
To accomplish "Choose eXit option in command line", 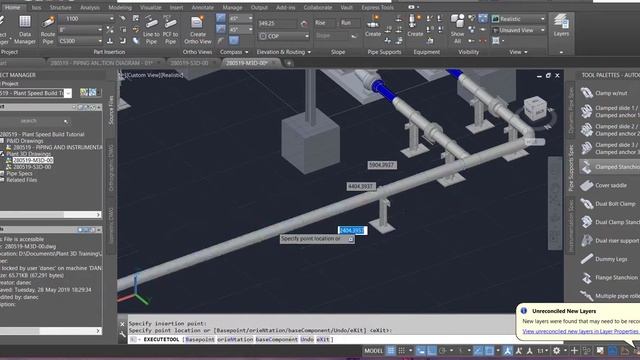I will [x=323, y=340].
